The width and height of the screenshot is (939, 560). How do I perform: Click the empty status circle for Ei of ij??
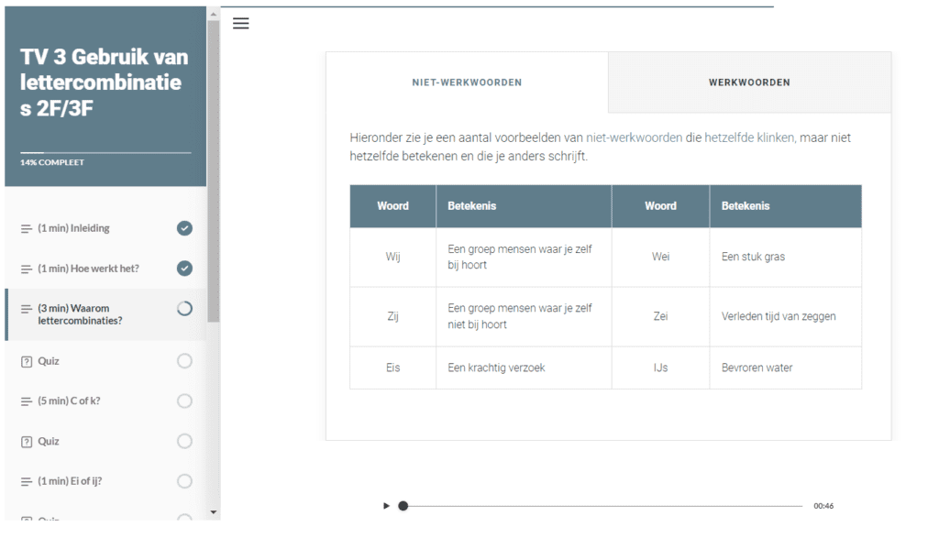184,481
